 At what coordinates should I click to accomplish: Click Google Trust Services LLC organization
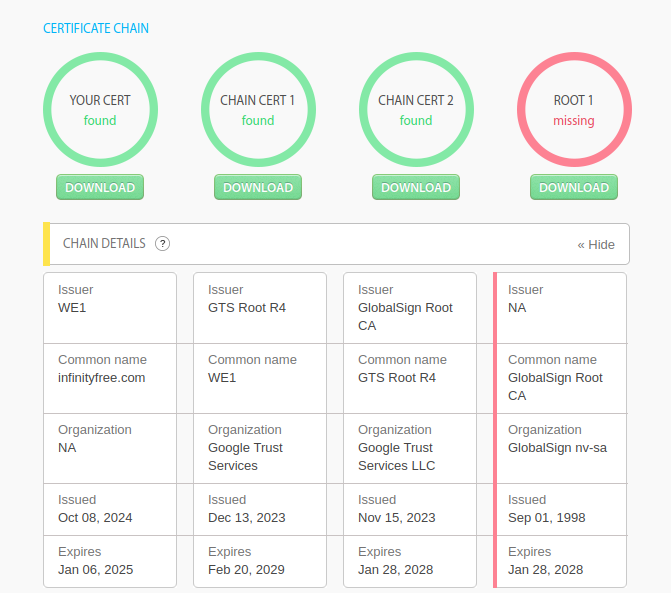pyautogui.click(x=396, y=457)
